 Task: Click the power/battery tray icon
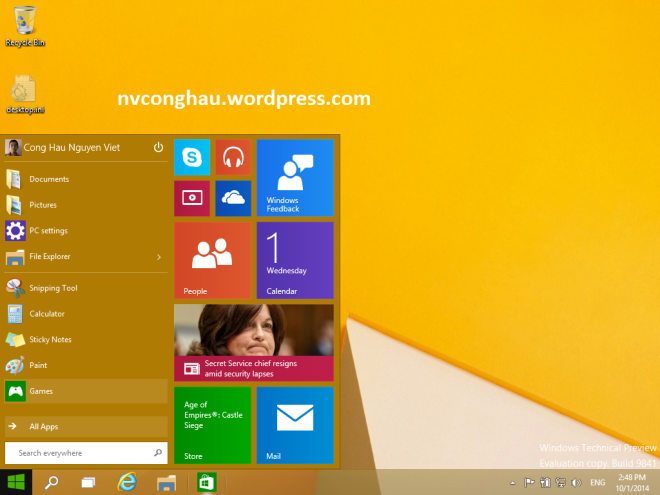[545, 482]
